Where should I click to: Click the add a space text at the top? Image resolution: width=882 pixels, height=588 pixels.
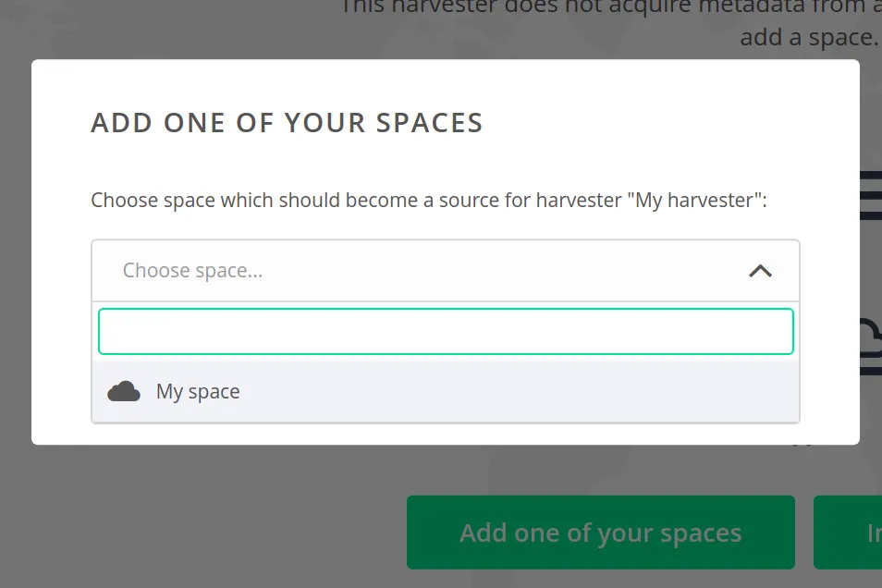point(807,36)
